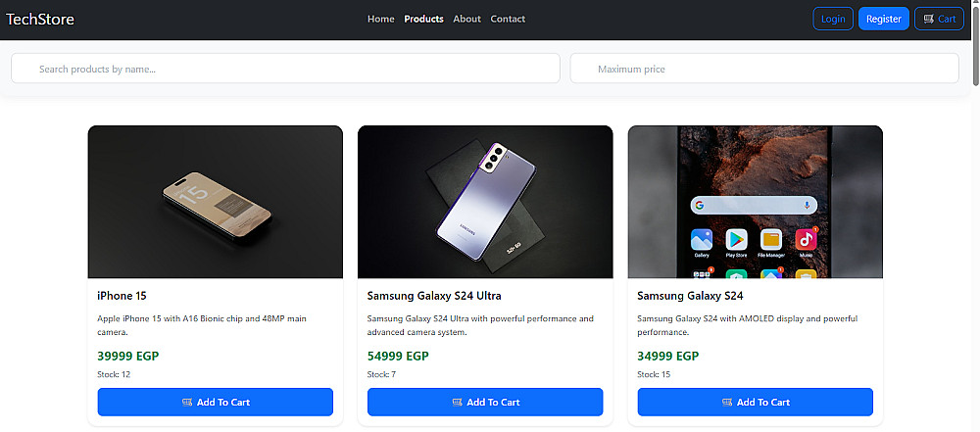Image resolution: width=980 pixels, height=432 pixels.
Task: Go to the Home page
Action: pos(380,19)
